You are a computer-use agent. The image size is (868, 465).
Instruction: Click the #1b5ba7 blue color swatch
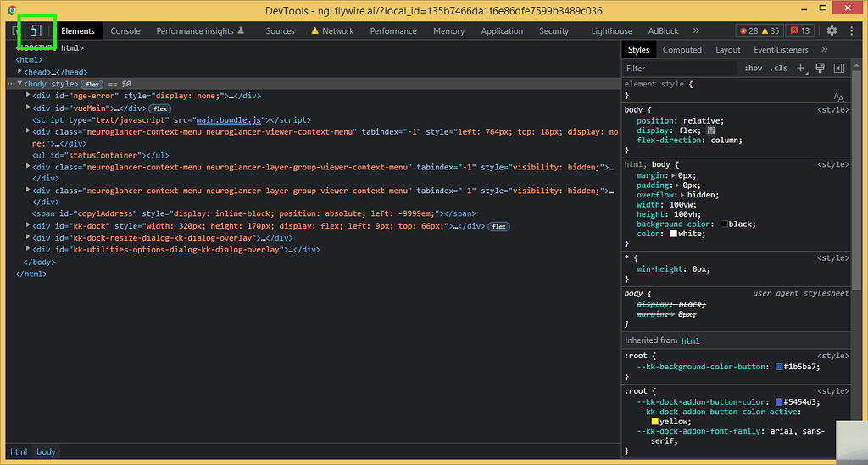779,367
